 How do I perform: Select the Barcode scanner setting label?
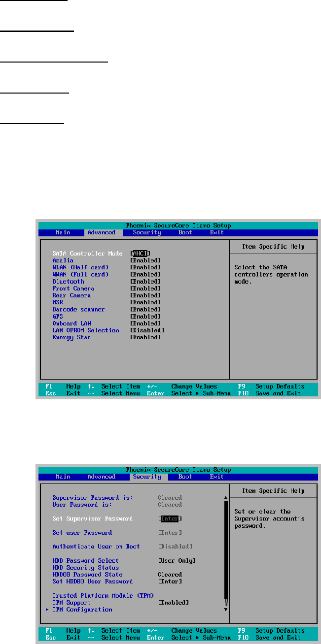pyautogui.click(x=78, y=309)
